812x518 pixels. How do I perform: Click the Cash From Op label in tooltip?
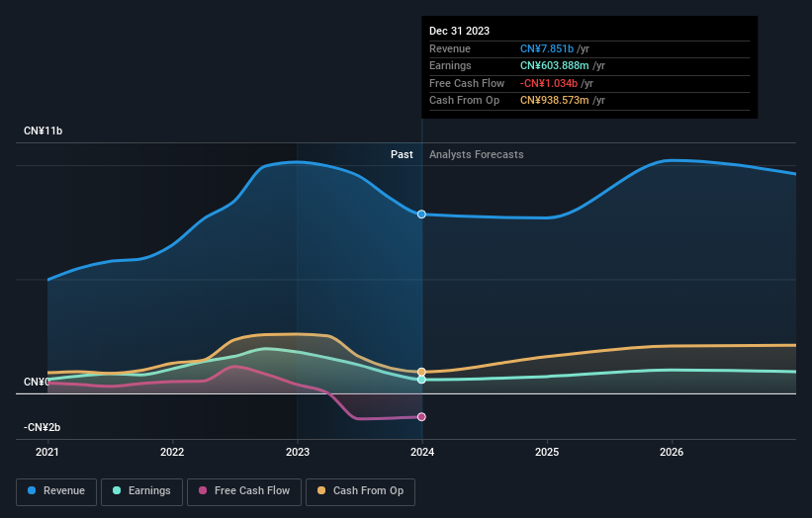click(465, 101)
